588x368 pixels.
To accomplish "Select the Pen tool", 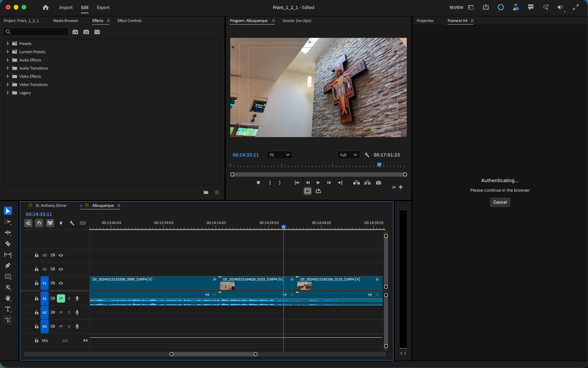I will (x=8, y=265).
